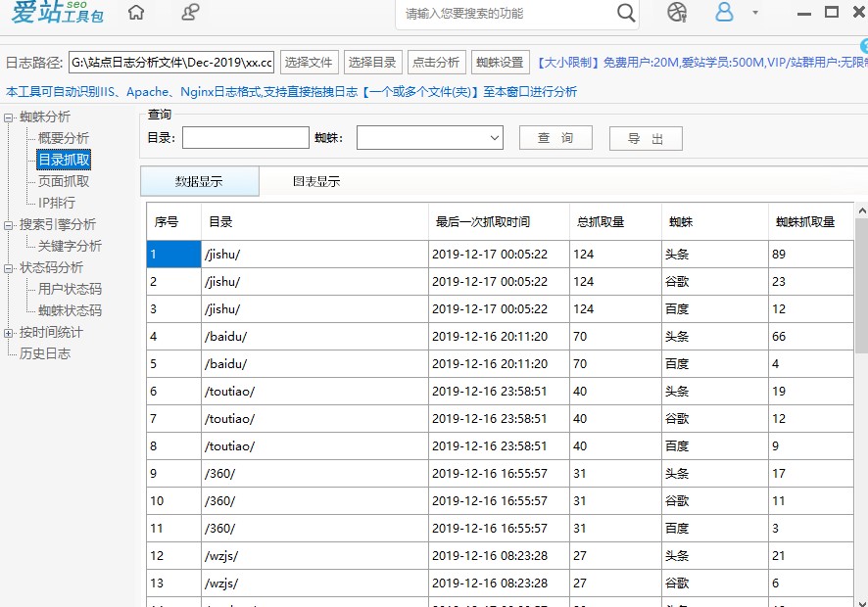Click the 查询 query button
868x607 pixels.
click(555, 138)
